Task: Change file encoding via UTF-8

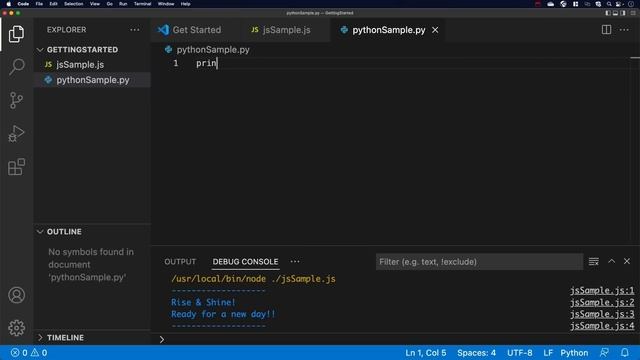Action: (x=520, y=353)
